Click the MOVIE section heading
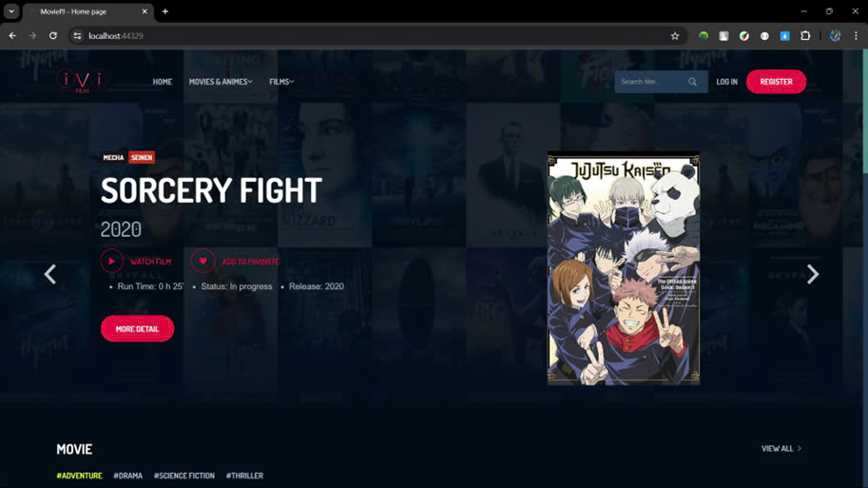The width and height of the screenshot is (868, 488). (74, 449)
